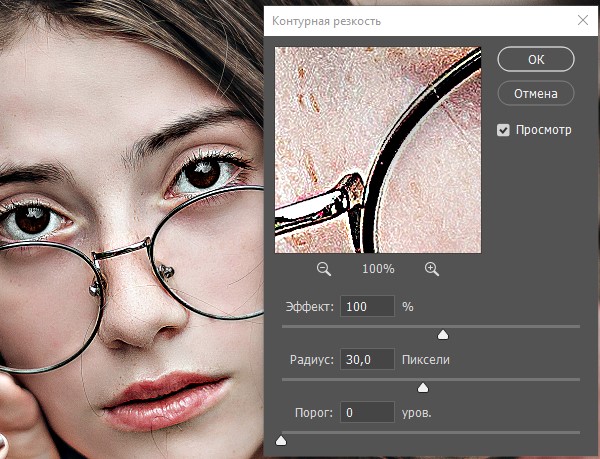This screenshot has width=600, height=459.
Task: Close the Контурная резкость dialog with the X
Action: 583,20
